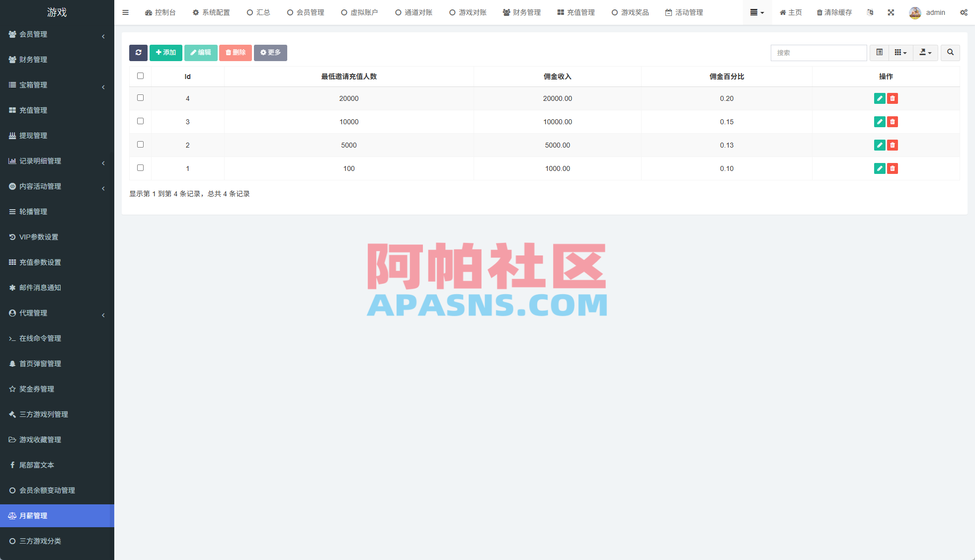Click the detail view icon beside search field
This screenshot has width=975, height=560.
coord(879,53)
